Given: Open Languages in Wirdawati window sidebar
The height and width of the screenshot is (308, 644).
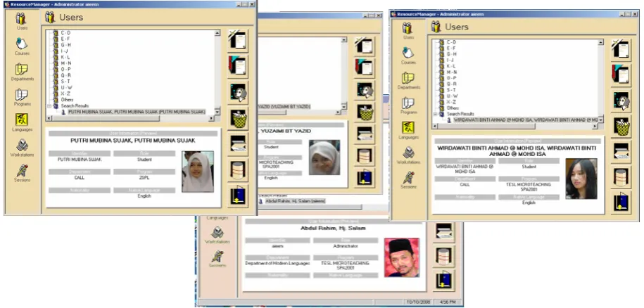Looking at the screenshot, I should (408, 130).
